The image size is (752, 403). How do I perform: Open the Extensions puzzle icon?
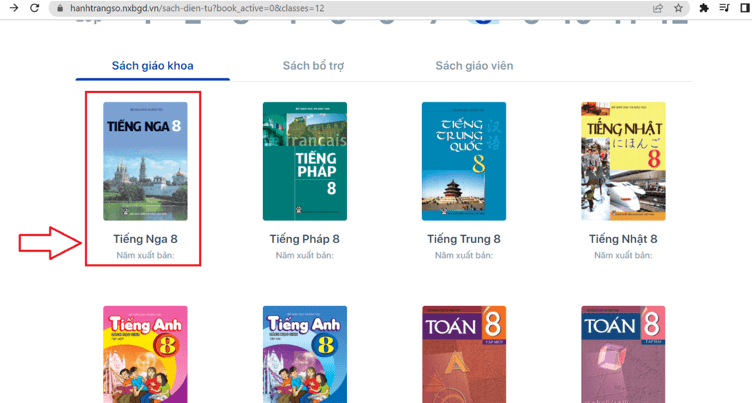[x=704, y=8]
